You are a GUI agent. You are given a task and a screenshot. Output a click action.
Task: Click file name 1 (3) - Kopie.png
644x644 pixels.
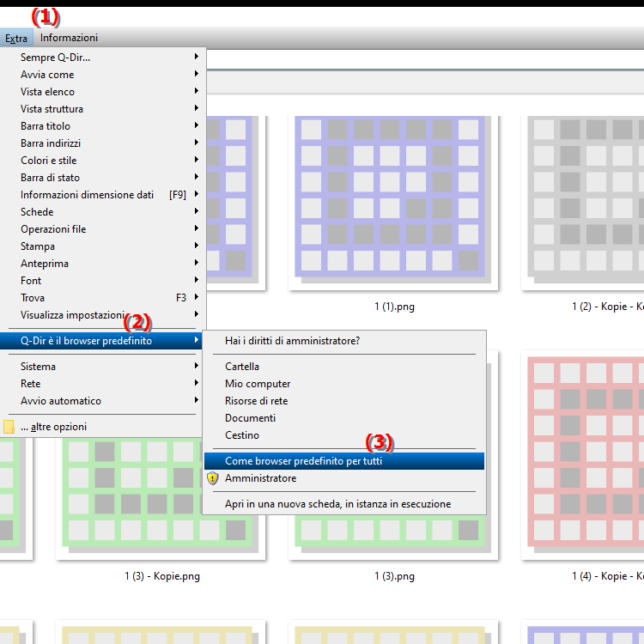pos(162,576)
